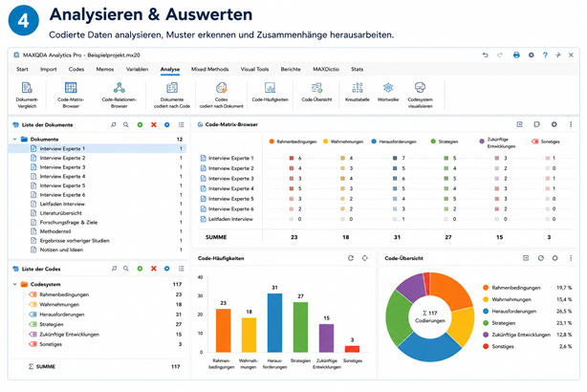
Task: Open the Code-Relationen-Browser tool
Action: pyautogui.click(x=120, y=95)
